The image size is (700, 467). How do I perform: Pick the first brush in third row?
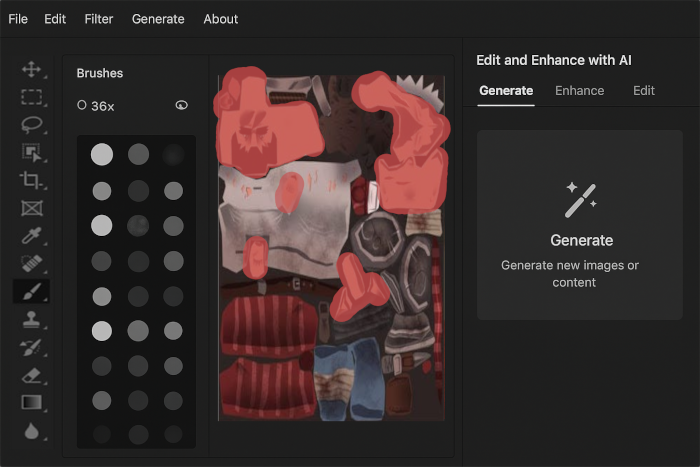tap(102, 225)
